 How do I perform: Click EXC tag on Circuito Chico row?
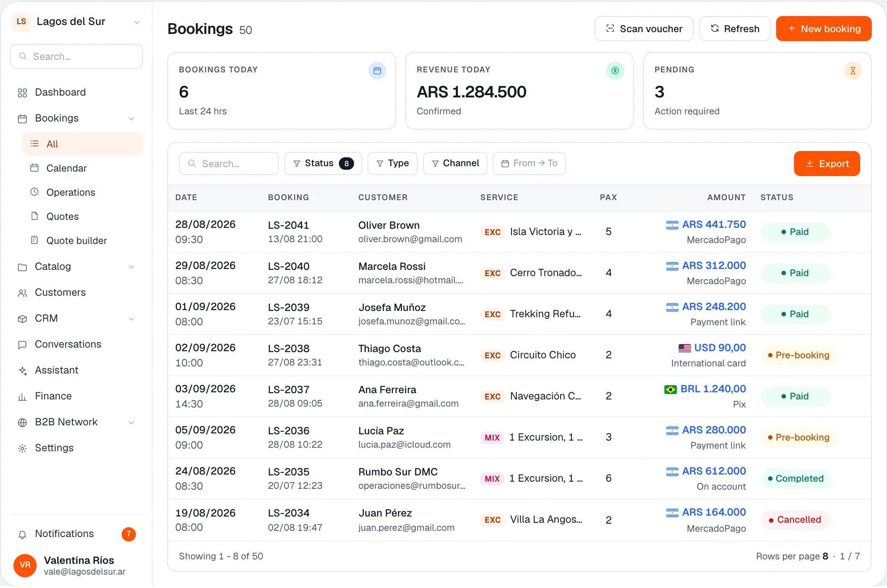492,355
